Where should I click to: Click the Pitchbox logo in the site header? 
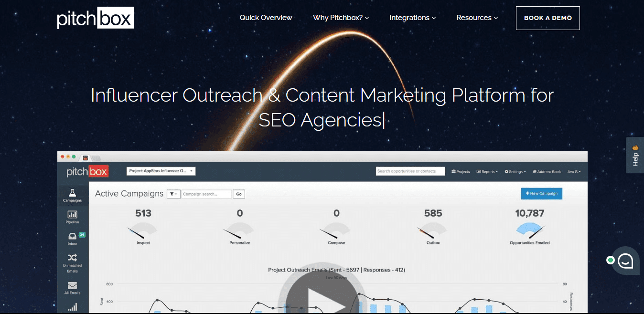pyautogui.click(x=96, y=18)
